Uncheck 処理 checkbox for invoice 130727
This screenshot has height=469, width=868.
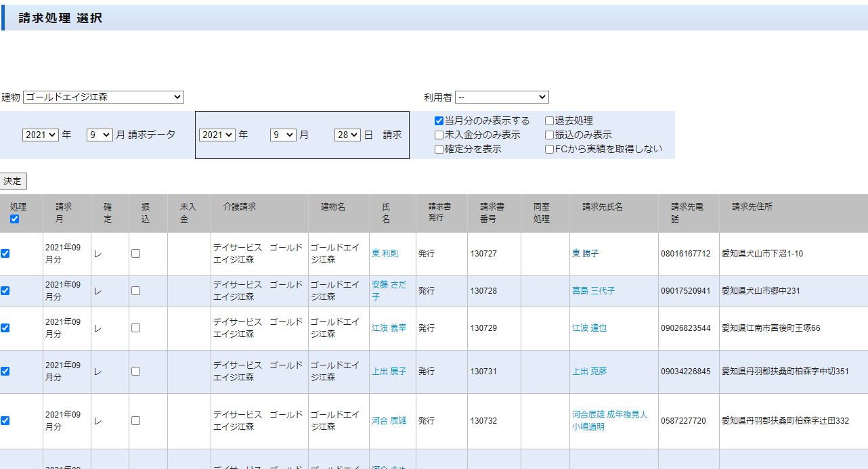5,254
